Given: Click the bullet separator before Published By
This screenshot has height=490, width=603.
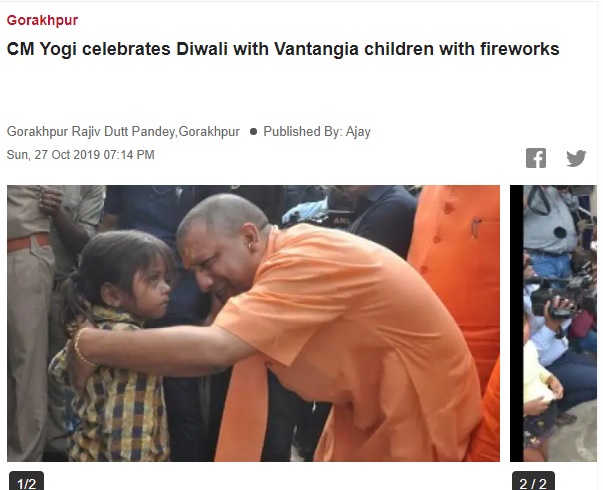Looking at the screenshot, I should point(253,132).
